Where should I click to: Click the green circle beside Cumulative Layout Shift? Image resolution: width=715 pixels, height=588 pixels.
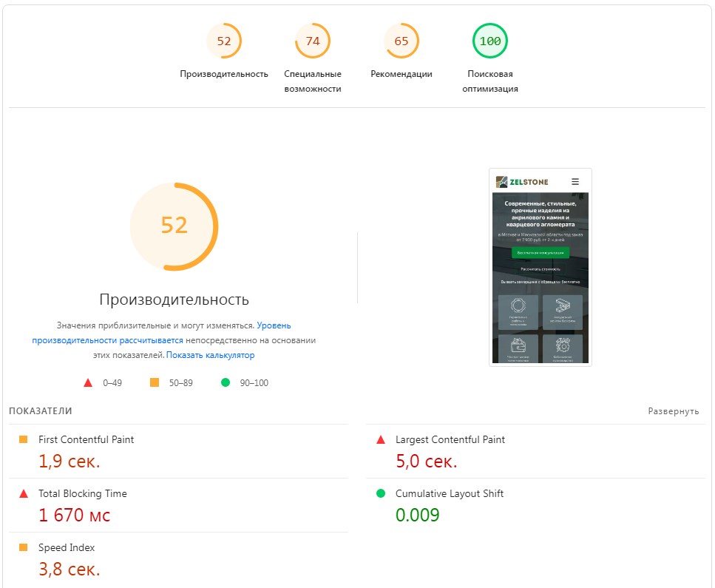(x=381, y=493)
